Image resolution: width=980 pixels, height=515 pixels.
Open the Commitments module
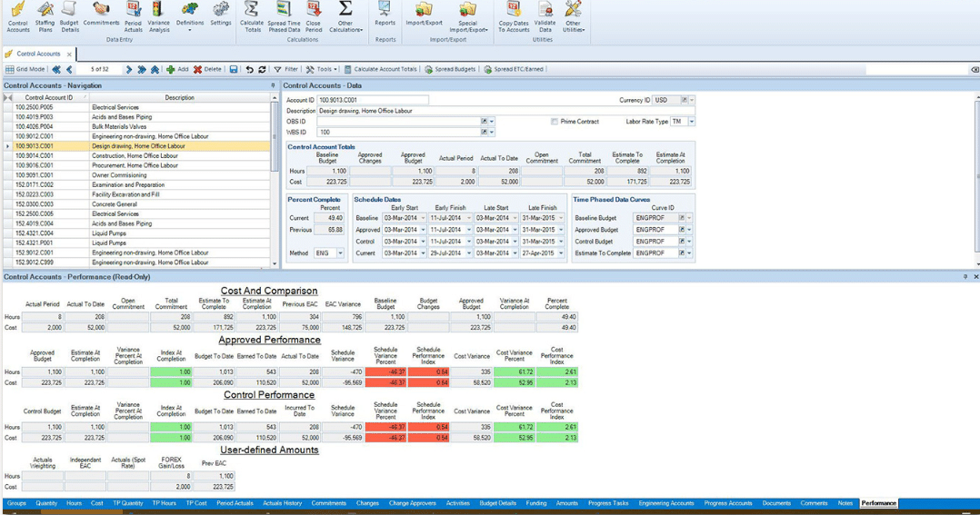(x=101, y=14)
